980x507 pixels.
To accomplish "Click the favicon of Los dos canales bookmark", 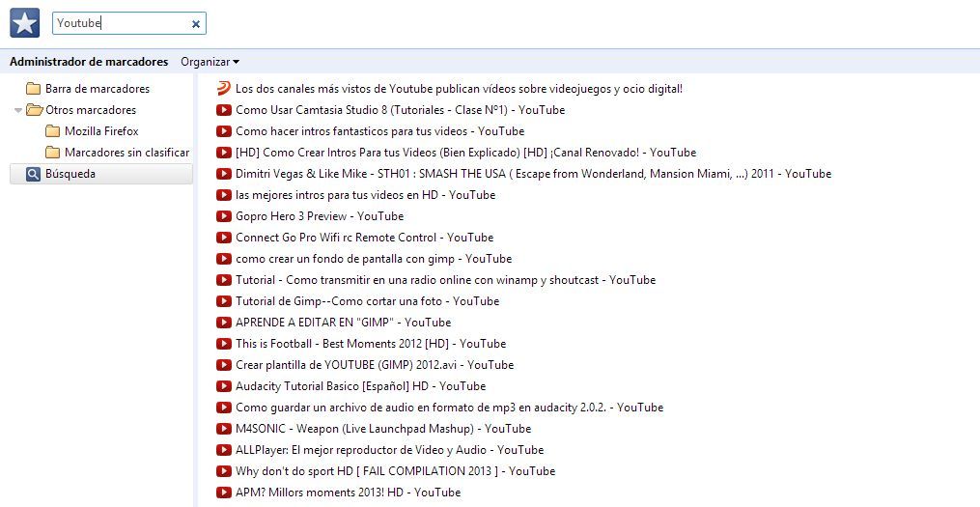I will point(224,88).
